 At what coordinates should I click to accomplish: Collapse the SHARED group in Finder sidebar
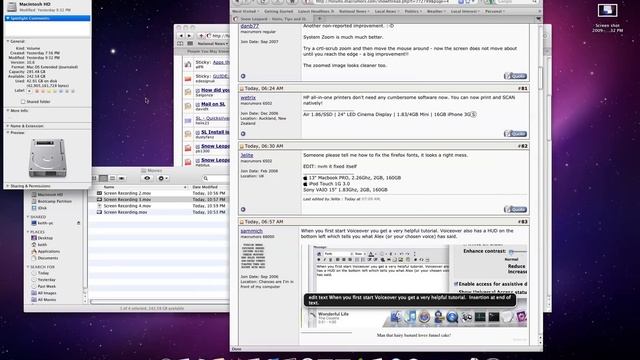[28, 217]
